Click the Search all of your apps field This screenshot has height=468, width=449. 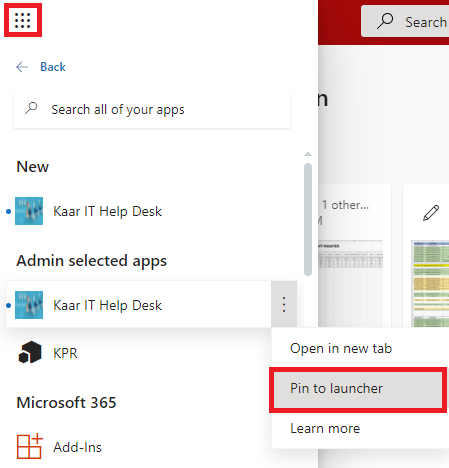pos(152,109)
